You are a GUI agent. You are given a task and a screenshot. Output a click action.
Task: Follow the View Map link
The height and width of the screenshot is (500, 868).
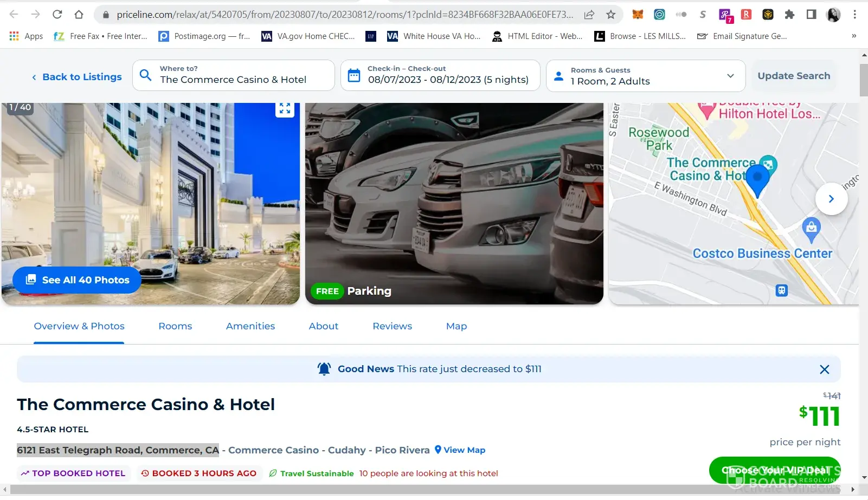click(460, 450)
